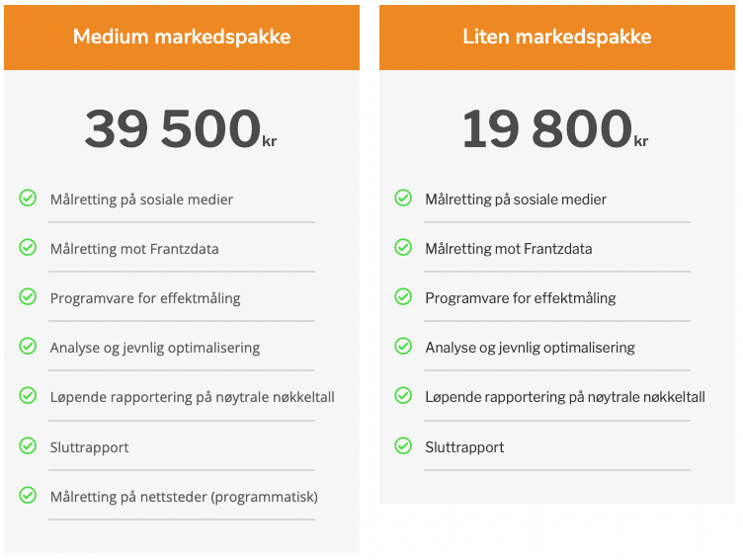The width and height of the screenshot is (743, 560).
Task: Select the Liten markedspakke header
Action: pos(557,38)
